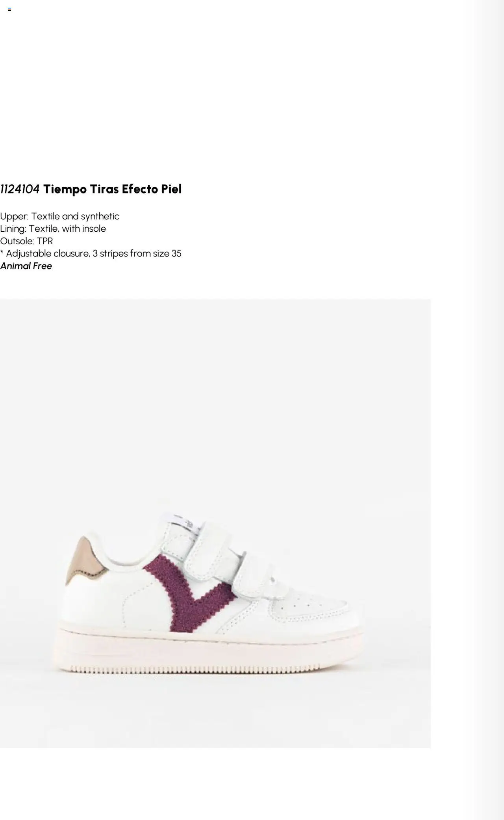This screenshot has height=820, width=504.
Task: Click the Adjustable clousure note line
Action: [91, 253]
